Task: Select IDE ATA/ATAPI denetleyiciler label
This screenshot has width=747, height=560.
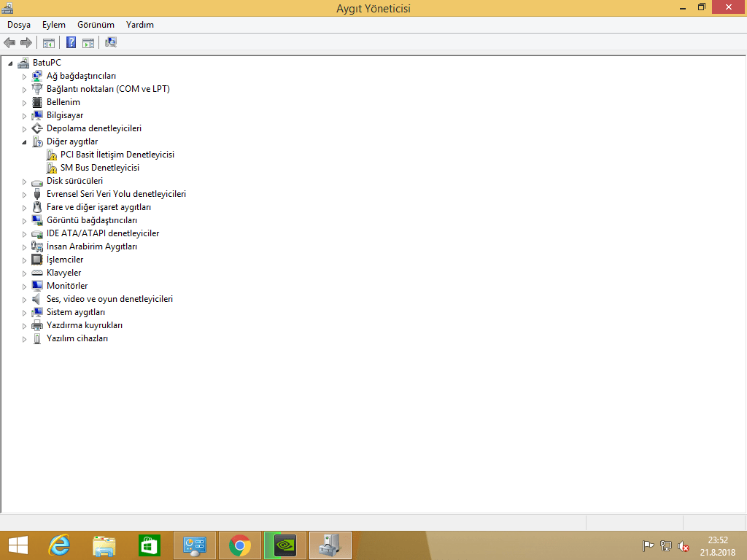Action: point(103,233)
